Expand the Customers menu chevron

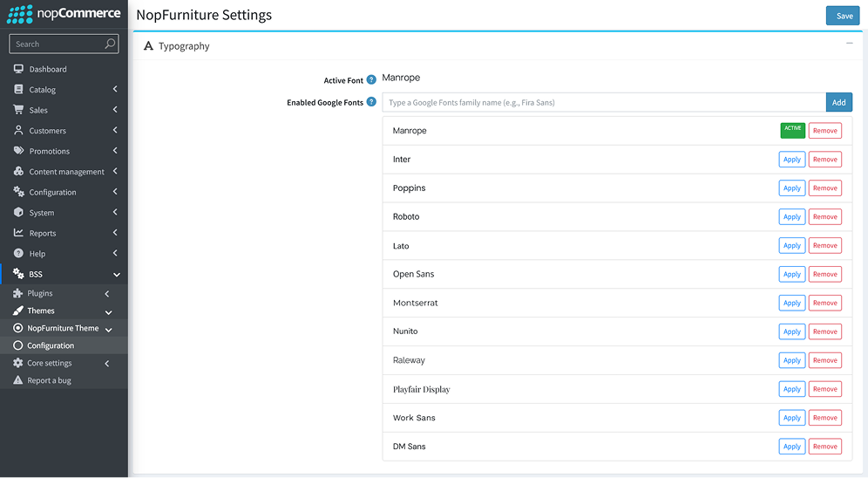point(115,130)
